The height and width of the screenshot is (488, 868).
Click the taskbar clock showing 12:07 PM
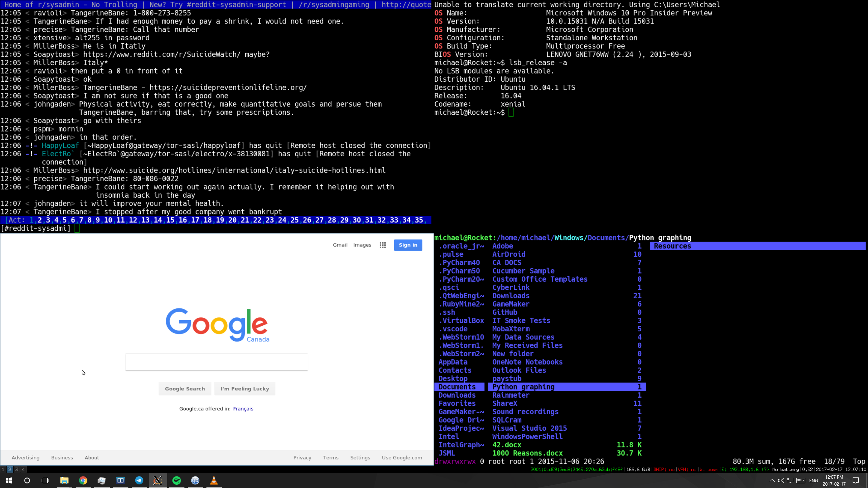[834, 480]
